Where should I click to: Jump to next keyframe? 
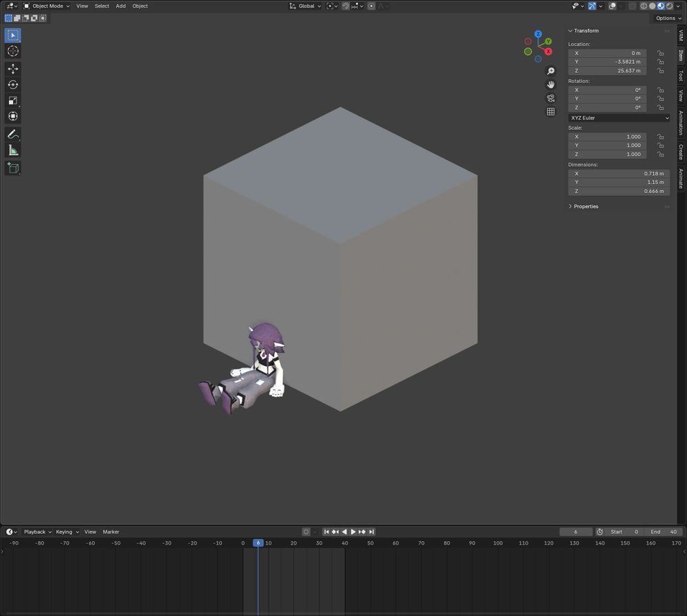(362, 532)
